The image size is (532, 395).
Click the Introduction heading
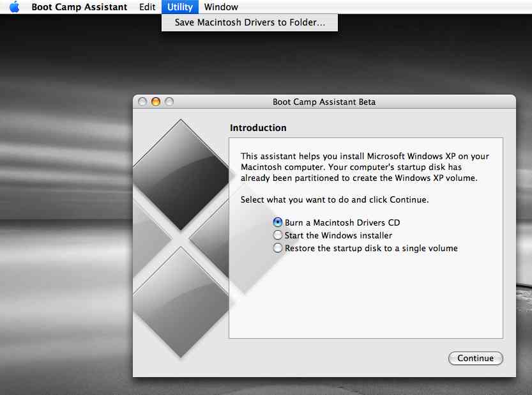click(258, 128)
